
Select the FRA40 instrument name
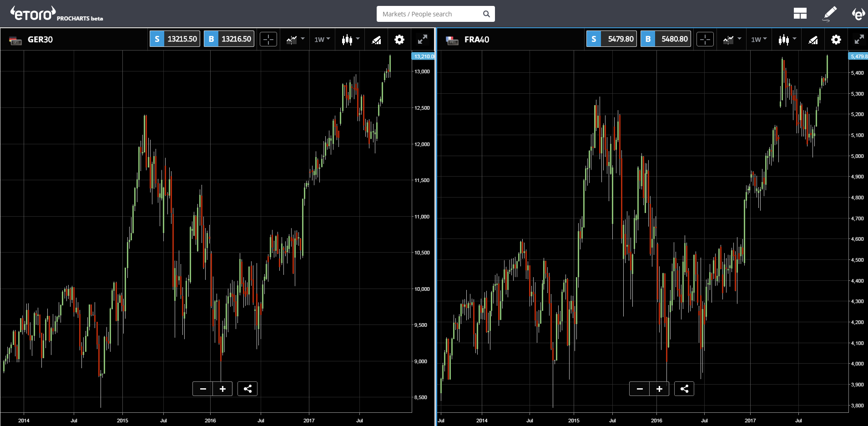(x=477, y=40)
